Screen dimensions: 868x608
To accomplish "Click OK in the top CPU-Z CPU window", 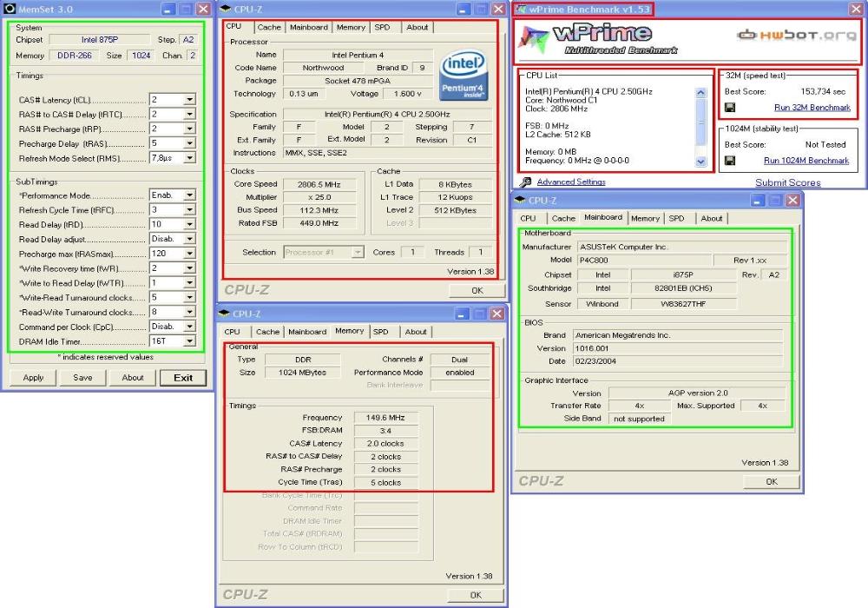I will [x=477, y=290].
